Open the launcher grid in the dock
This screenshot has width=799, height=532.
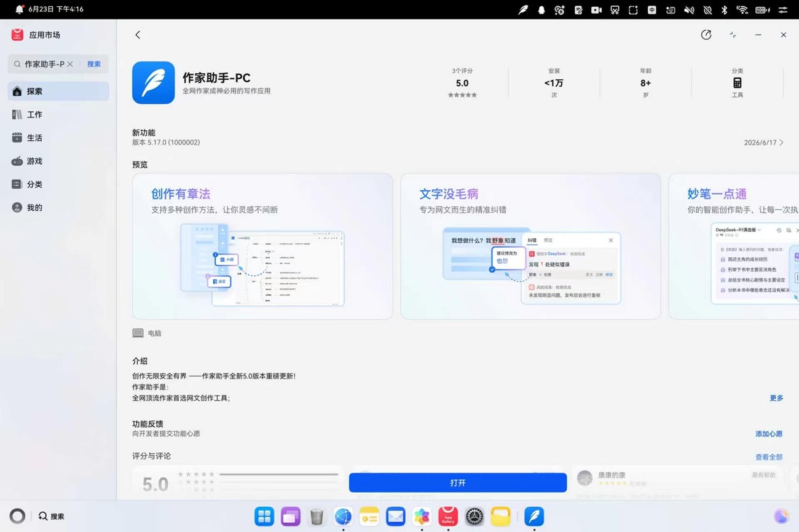pyautogui.click(x=264, y=517)
